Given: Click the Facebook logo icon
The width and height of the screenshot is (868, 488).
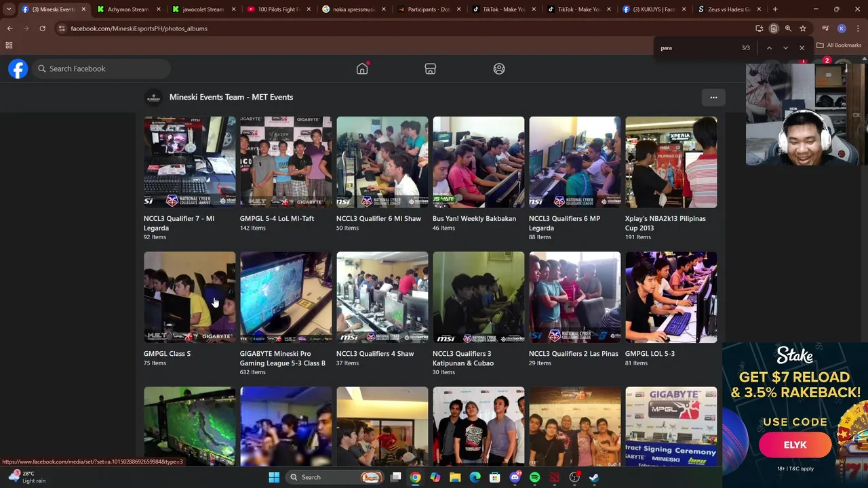Looking at the screenshot, I should tap(18, 68).
